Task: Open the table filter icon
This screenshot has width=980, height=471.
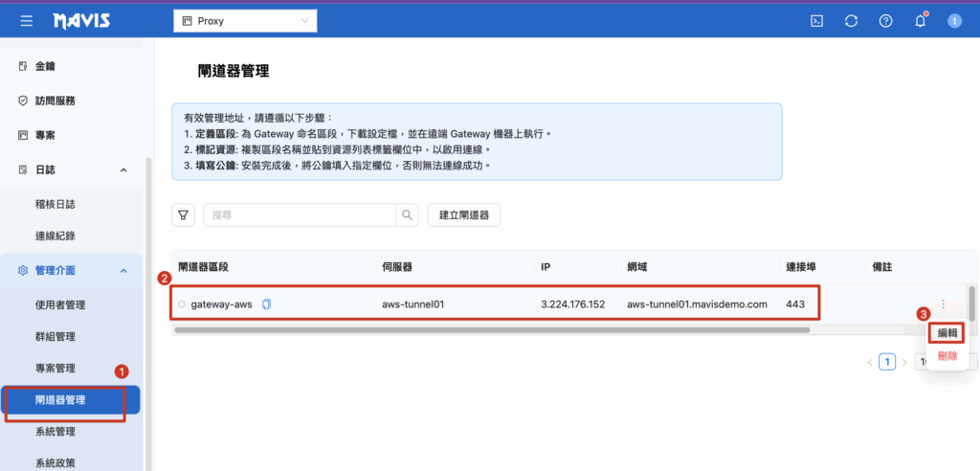Action: [184, 215]
